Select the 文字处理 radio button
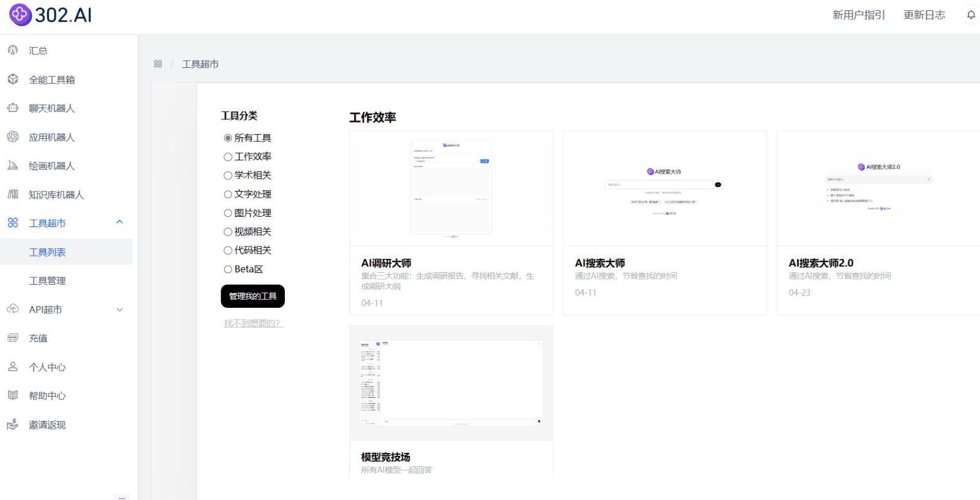The width and height of the screenshot is (980, 500). [228, 195]
